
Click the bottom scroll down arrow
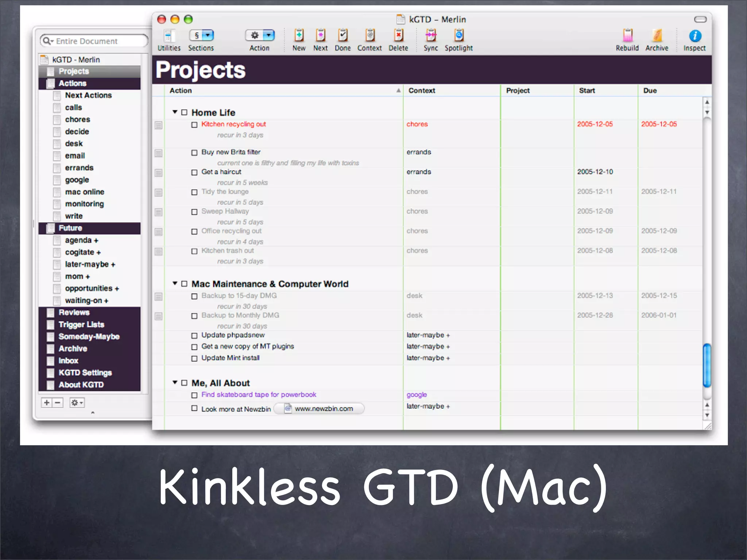pyautogui.click(x=707, y=415)
